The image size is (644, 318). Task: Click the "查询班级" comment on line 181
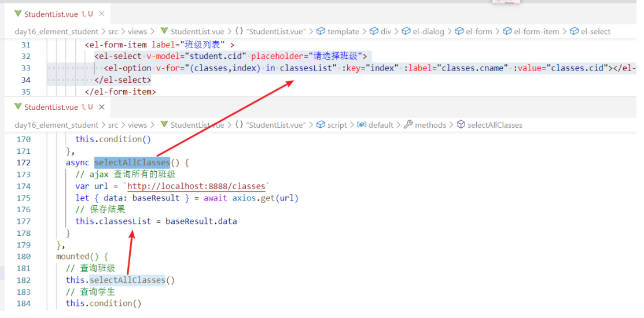pos(91,268)
